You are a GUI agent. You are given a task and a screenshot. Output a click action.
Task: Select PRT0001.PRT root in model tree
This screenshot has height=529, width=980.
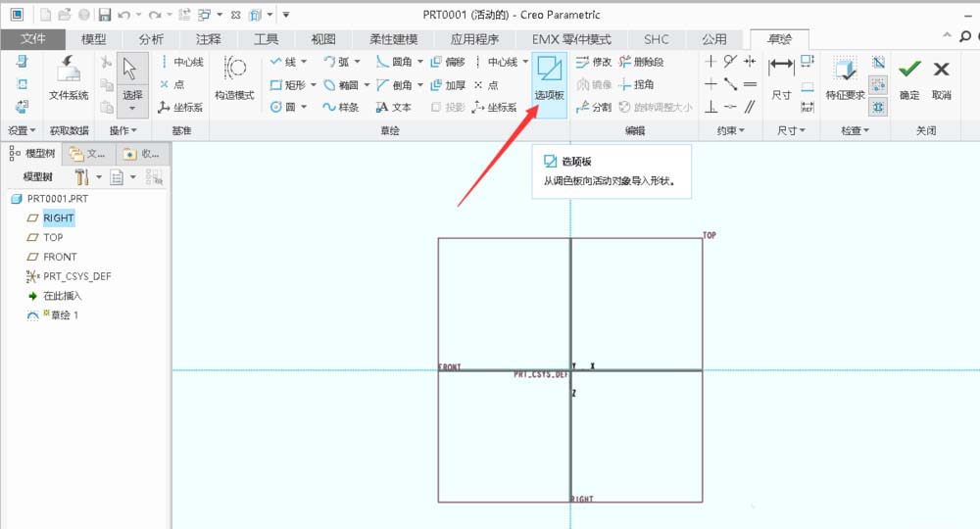(x=50, y=199)
